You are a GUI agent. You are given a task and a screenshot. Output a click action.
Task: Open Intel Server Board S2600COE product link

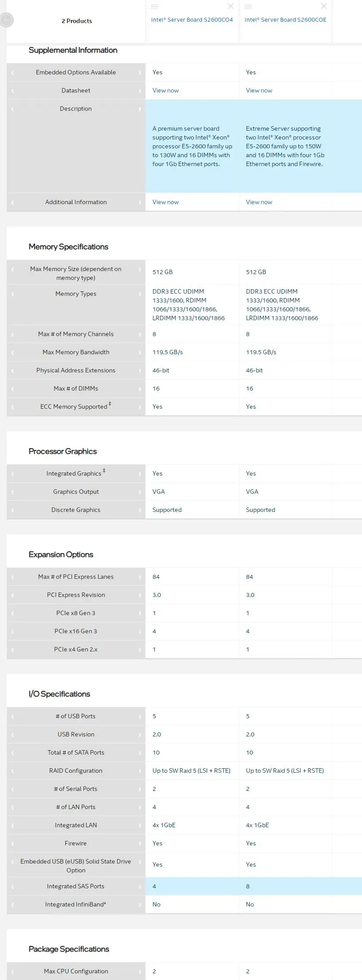[x=285, y=20]
